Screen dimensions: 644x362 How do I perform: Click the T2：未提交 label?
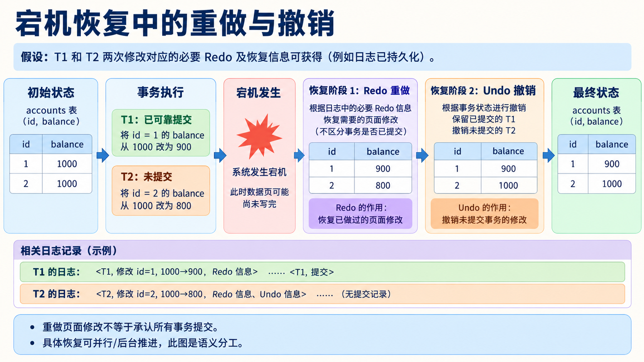point(146,177)
